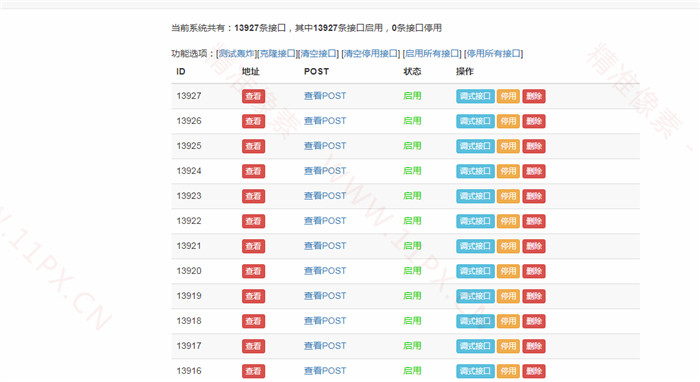Screen dimensions: 700x382
Task: Click 调试接口 in row 13924
Action: coord(475,171)
